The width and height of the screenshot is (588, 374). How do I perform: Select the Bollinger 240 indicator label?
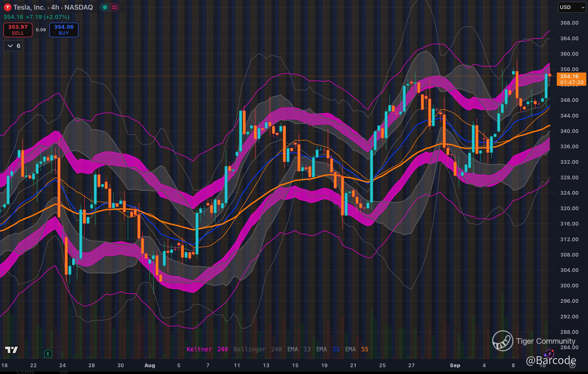click(257, 349)
